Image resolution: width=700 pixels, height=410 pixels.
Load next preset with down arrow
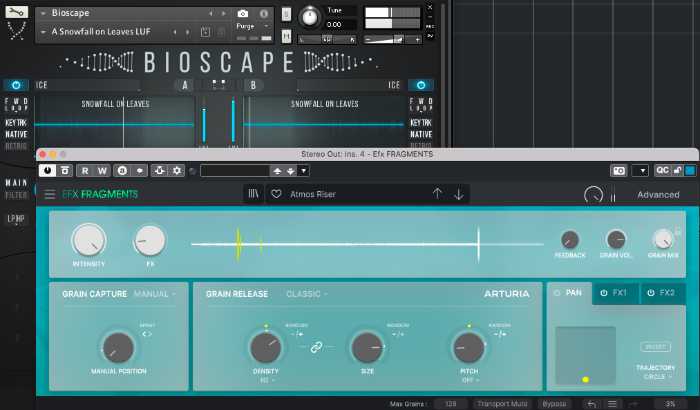click(x=458, y=194)
